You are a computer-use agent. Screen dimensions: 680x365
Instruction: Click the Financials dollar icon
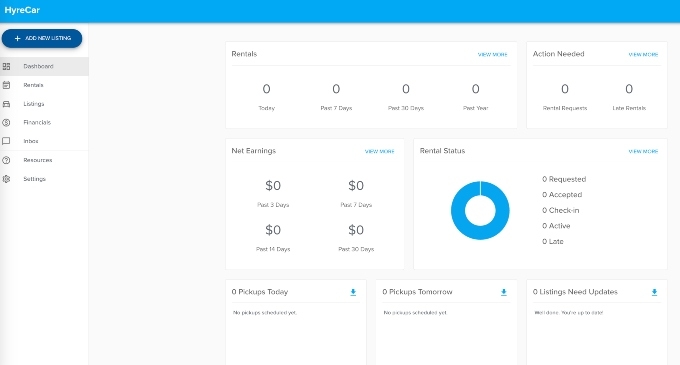tap(6, 123)
